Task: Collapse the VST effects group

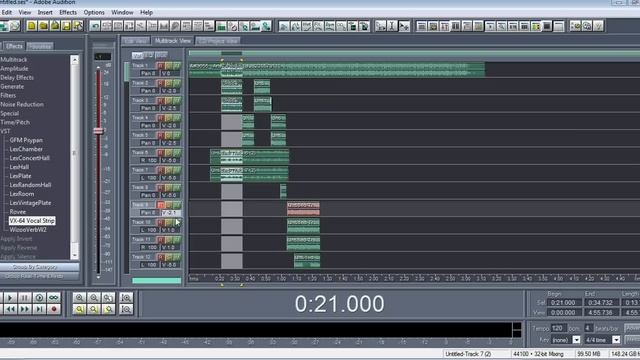Action: coord(5,131)
